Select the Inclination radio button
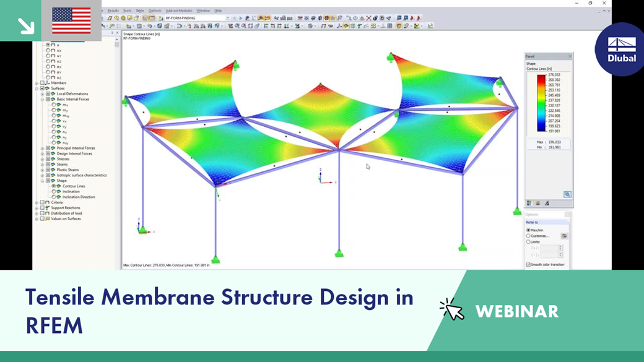The height and width of the screenshot is (362, 644). pyautogui.click(x=53, y=191)
